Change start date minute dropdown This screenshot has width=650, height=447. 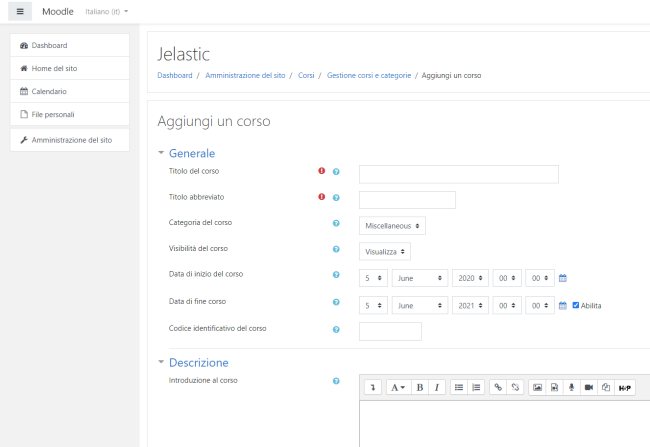click(x=540, y=278)
